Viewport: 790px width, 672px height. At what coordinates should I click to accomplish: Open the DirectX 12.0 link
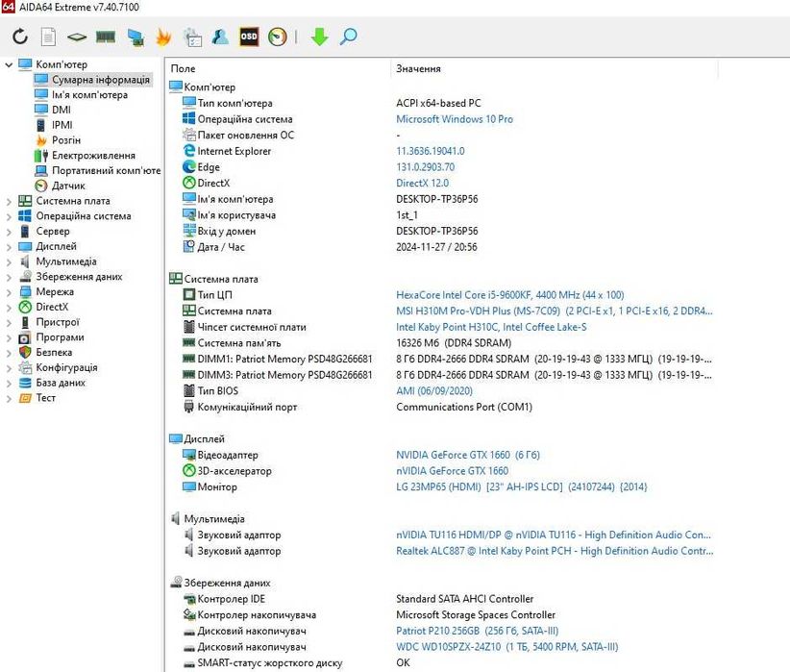coord(422,184)
